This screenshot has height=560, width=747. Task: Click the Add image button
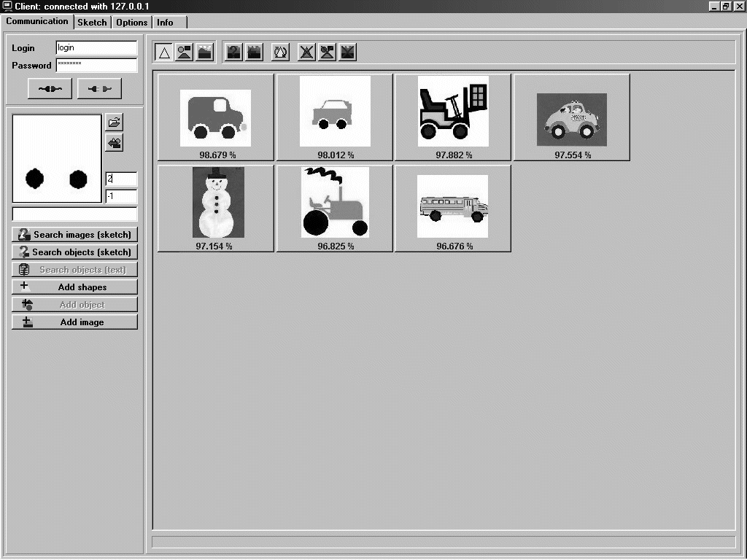coord(74,322)
